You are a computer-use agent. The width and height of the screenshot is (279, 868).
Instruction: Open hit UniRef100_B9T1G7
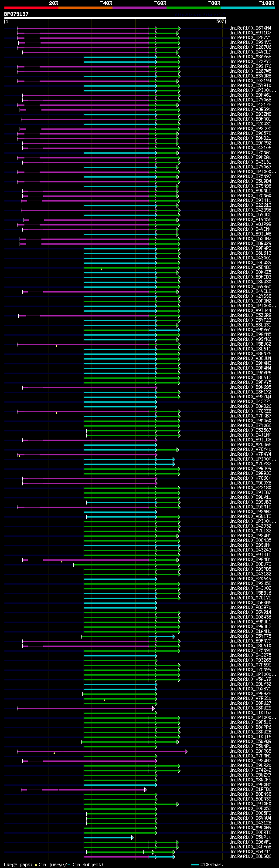coord(250,33)
